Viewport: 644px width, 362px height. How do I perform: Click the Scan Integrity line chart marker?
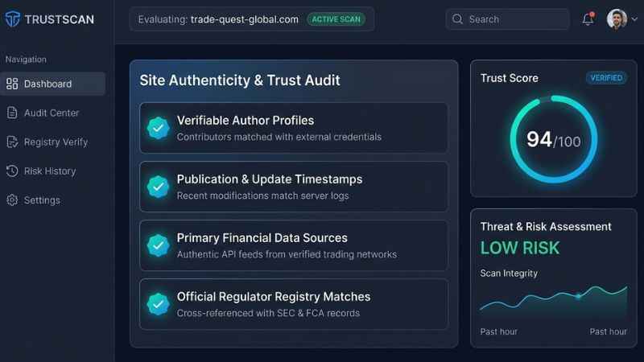(x=578, y=295)
